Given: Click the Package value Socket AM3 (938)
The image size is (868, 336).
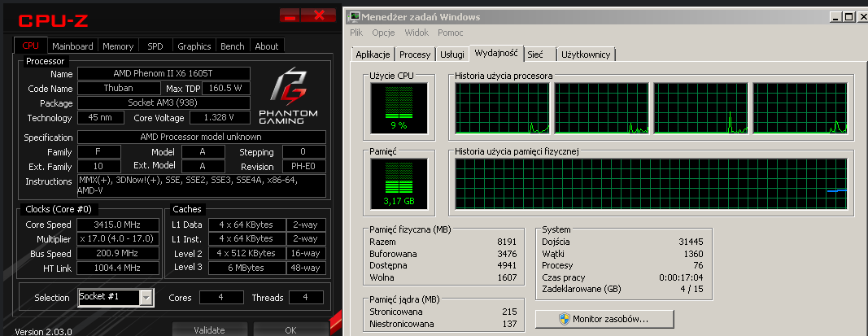Looking at the screenshot, I should [164, 103].
